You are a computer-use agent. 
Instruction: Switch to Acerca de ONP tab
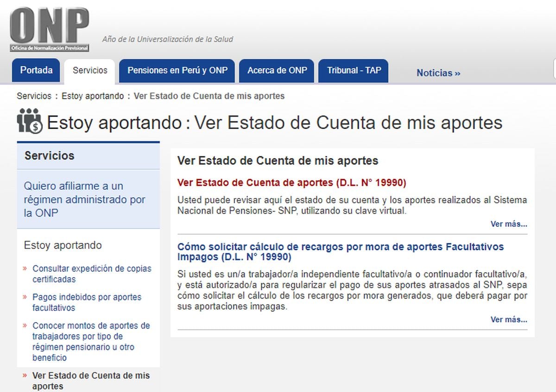pos(277,71)
